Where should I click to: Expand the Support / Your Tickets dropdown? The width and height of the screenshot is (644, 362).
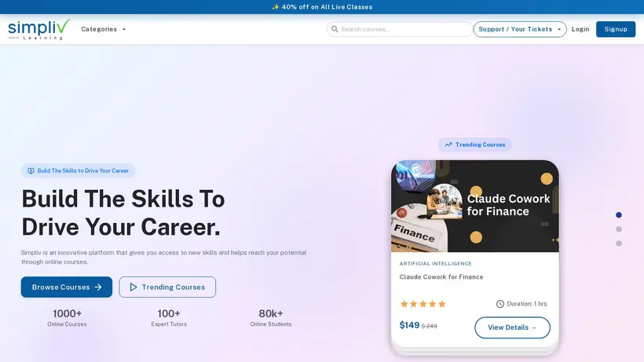(x=520, y=29)
